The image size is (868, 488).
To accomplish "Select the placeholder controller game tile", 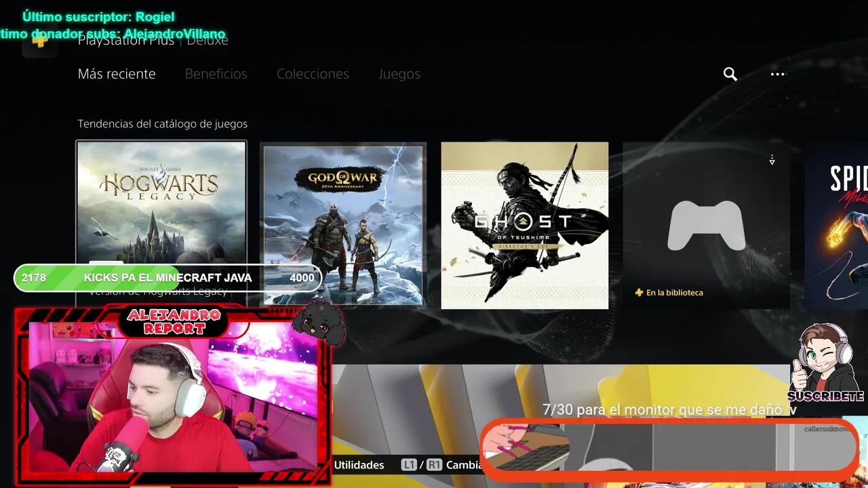I will tap(707, 225).
